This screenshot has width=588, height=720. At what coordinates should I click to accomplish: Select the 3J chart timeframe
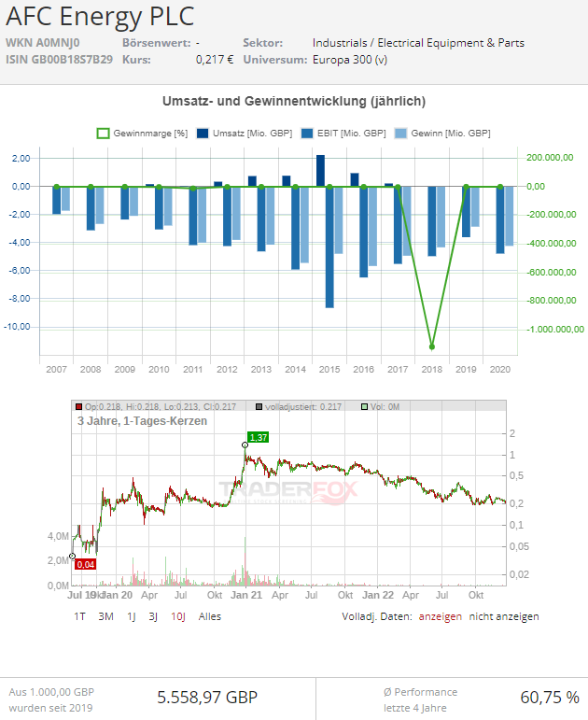pyautogui.click(x=153, y=616)
